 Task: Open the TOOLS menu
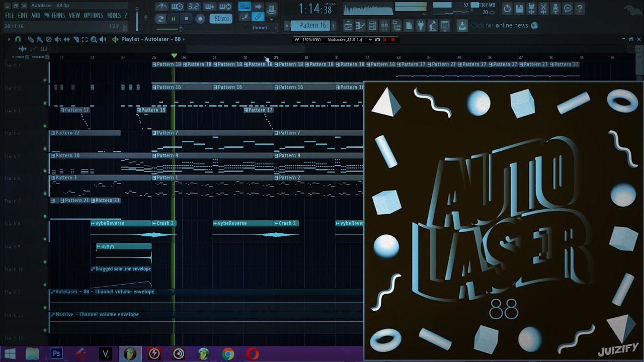(114, 16)
